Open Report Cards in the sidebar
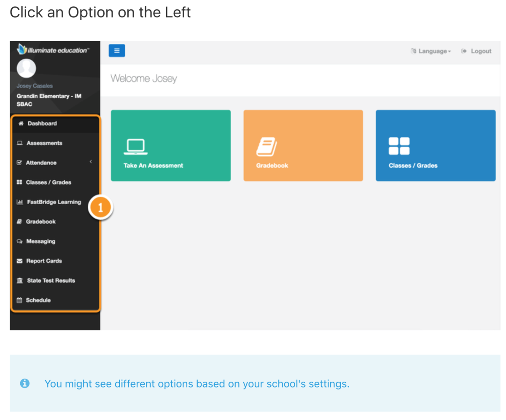 [55, 261]
